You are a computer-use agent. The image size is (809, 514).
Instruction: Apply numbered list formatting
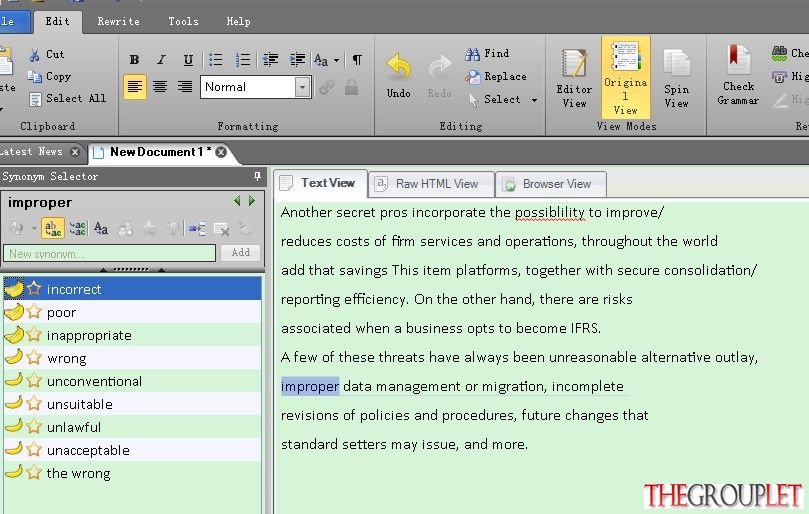242,60
